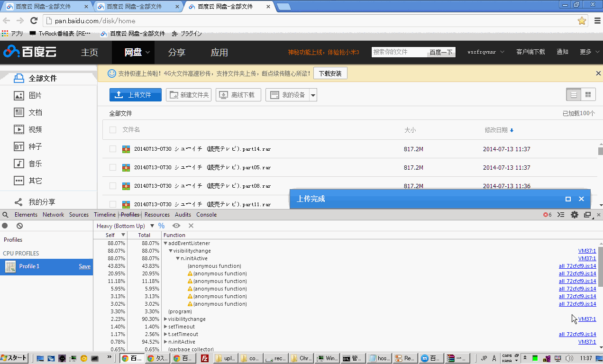The height and width of the screenshot is (364, 603).
Task: Save Profile 1 via Save link
Action: pos(85,266)
